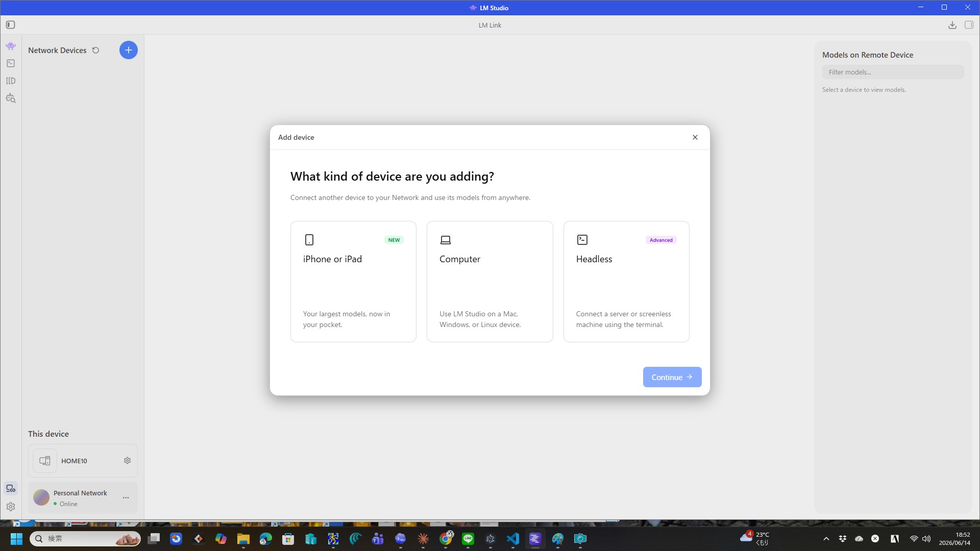
Task: Click the Continue button
Action: (x=672, y=377)
